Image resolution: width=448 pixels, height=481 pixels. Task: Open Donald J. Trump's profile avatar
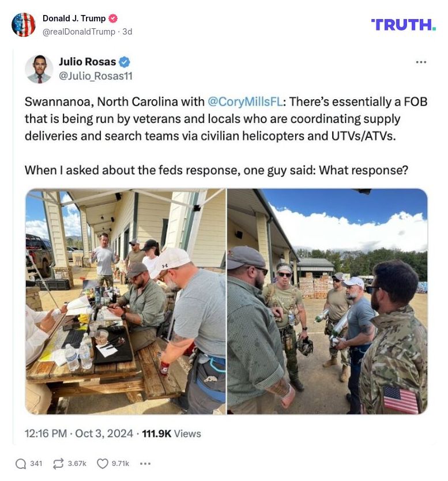[24, 25]
